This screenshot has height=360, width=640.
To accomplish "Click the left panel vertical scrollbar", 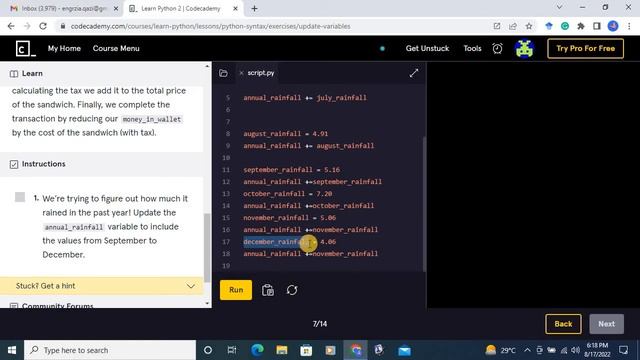I will pos(207,248).
